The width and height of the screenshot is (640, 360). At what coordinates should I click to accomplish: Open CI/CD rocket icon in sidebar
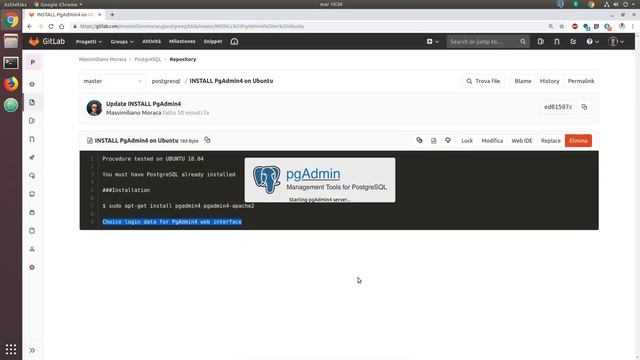pyautogui.click(x=32, y=158)
